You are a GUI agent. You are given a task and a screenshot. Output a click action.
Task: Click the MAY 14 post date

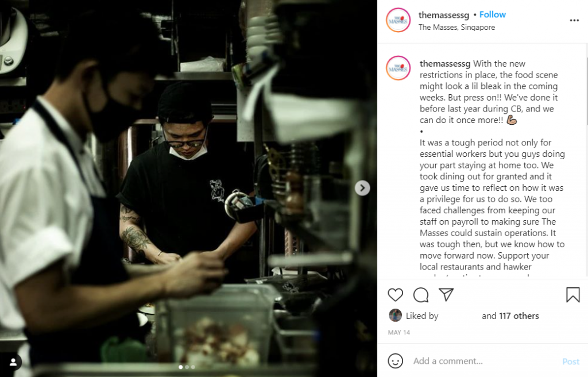[x=399, y=332]
